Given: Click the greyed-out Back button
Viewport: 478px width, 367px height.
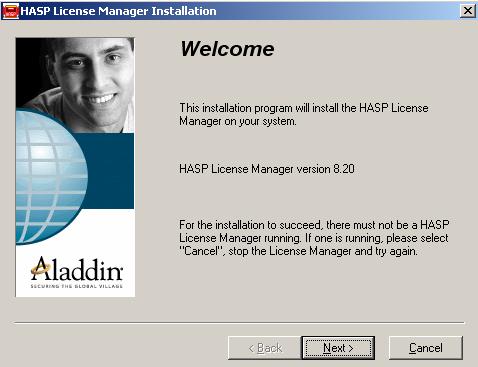Looking at the screenshot, I should coord(265,348).
